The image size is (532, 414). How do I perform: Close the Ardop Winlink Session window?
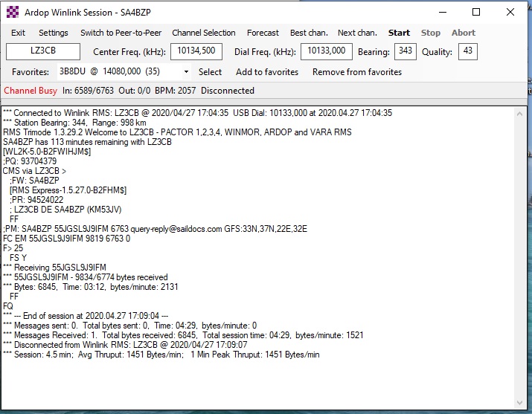(x=510, y=12)
